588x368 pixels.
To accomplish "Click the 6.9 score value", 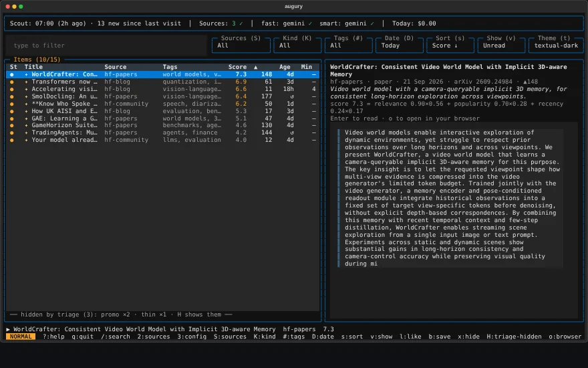I will [241, 82].
